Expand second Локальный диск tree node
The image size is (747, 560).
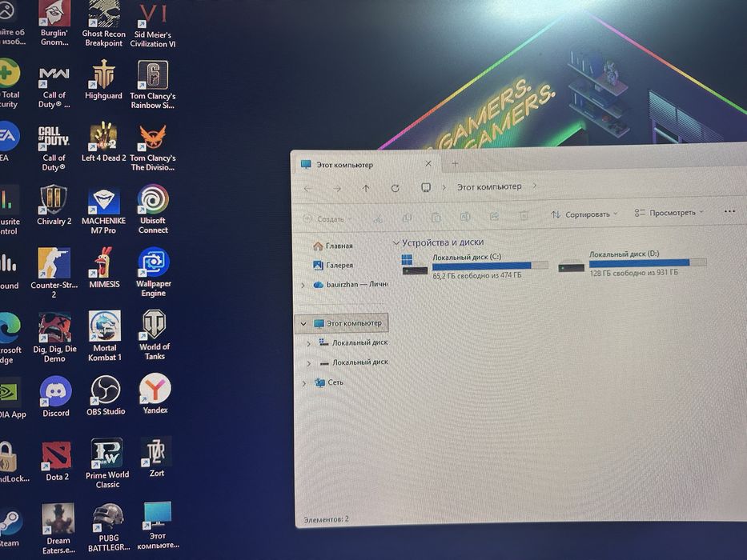[309, 363]
